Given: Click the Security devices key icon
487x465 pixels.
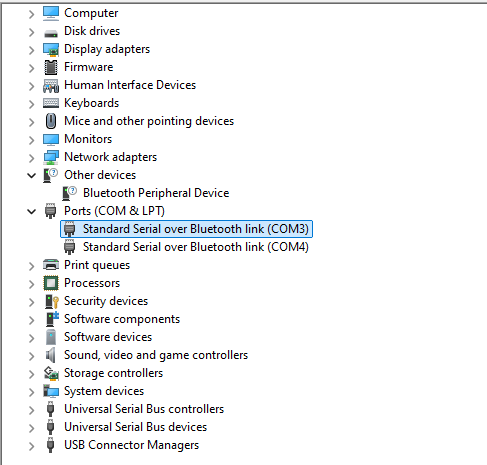Looking at the screenshot, I should tap(51, 301).
